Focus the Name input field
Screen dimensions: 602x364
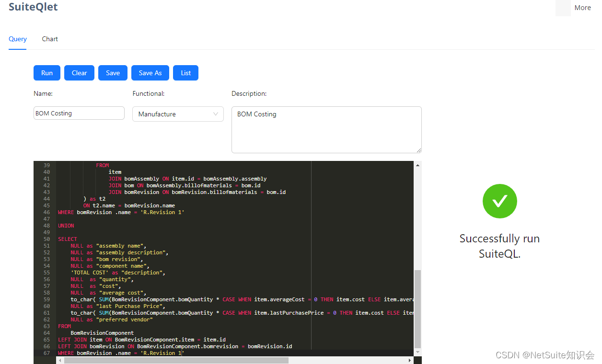coord(79,113)
